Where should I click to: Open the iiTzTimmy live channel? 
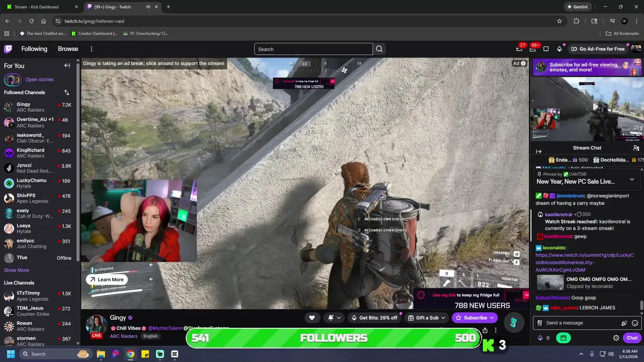coord(38,296)
